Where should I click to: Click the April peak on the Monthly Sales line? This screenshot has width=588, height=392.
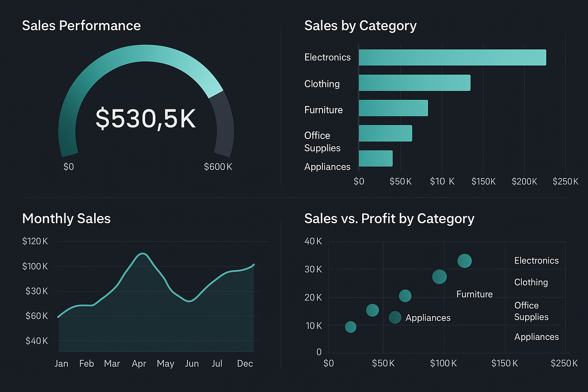coord(142,253)
